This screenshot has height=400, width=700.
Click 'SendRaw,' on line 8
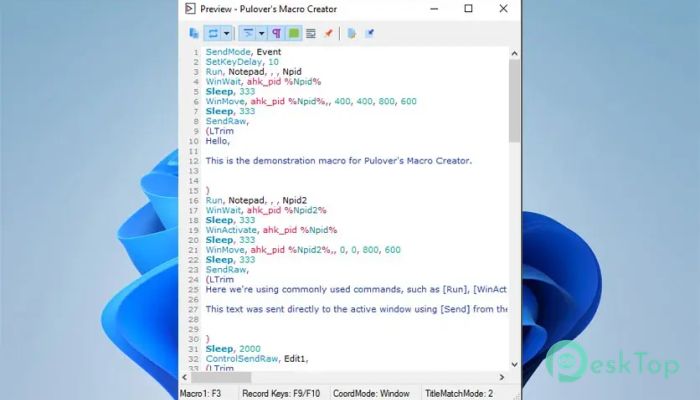point(227,121)
